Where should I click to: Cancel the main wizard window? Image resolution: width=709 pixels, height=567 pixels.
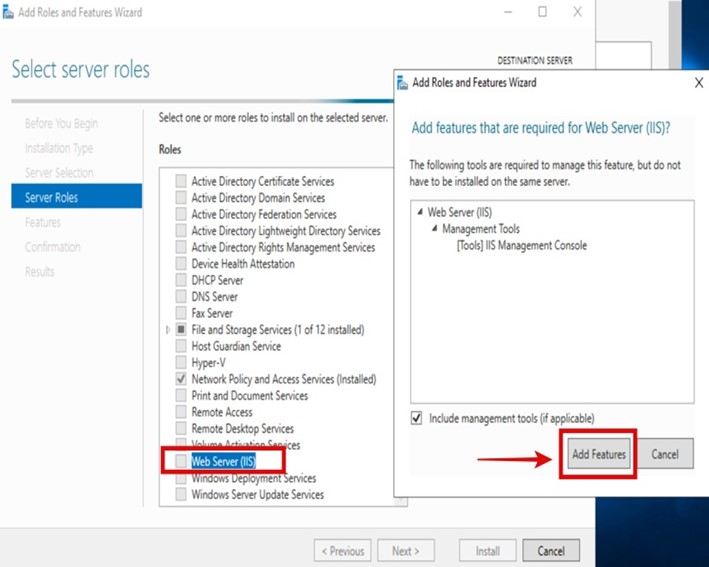click(551, 551)
